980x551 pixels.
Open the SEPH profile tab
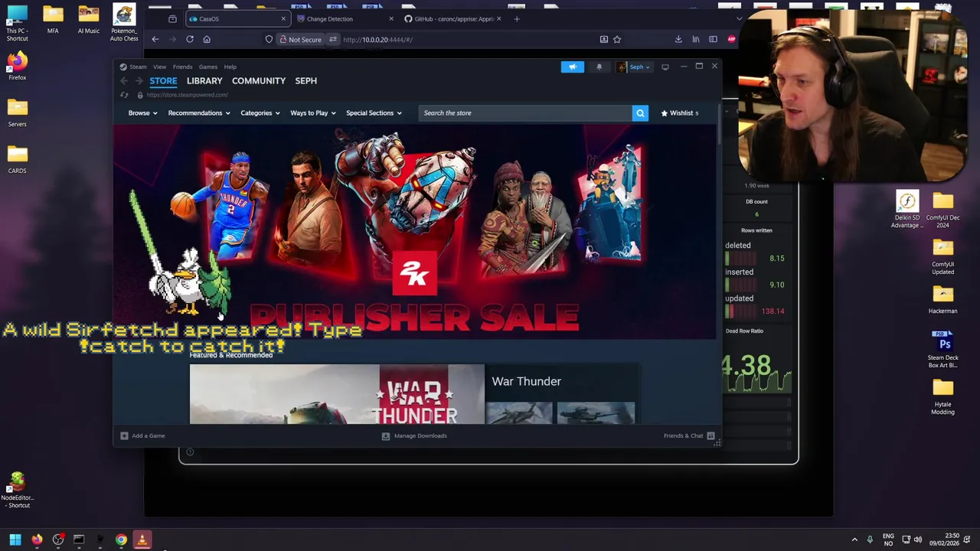pos(305,80)
